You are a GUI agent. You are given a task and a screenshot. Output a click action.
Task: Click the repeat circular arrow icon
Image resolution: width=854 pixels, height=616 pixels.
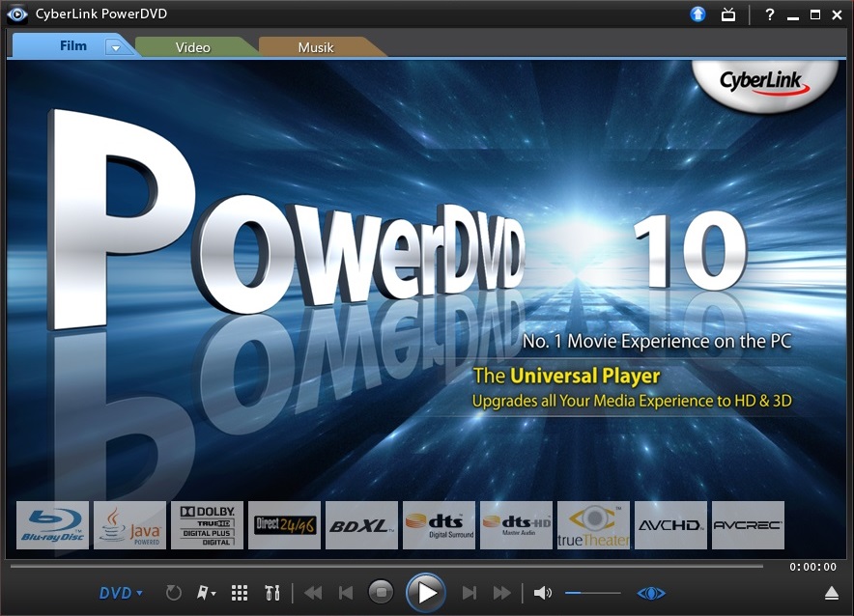[x=173, y=593]
